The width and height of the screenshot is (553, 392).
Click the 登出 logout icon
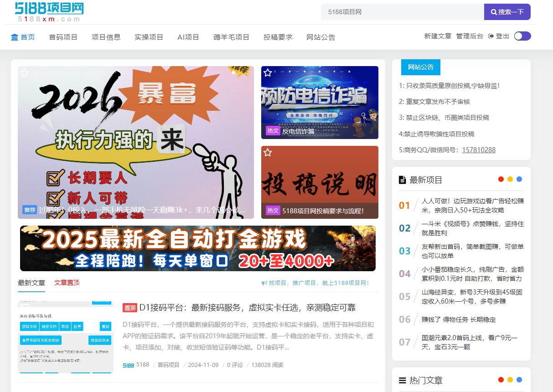(x=491, y=36)
